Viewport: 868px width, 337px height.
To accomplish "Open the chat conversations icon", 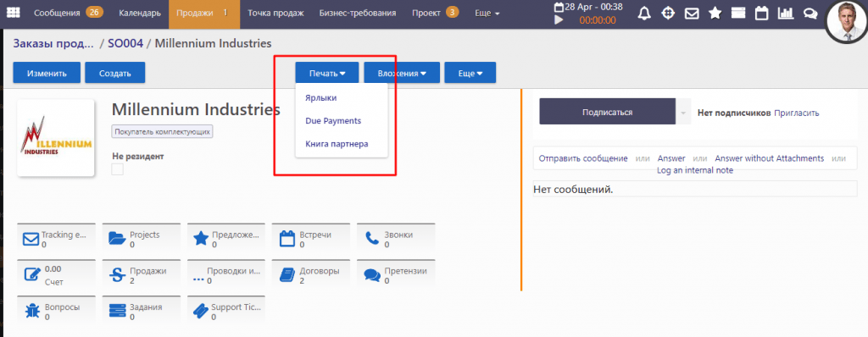I will tap(810, 14).
